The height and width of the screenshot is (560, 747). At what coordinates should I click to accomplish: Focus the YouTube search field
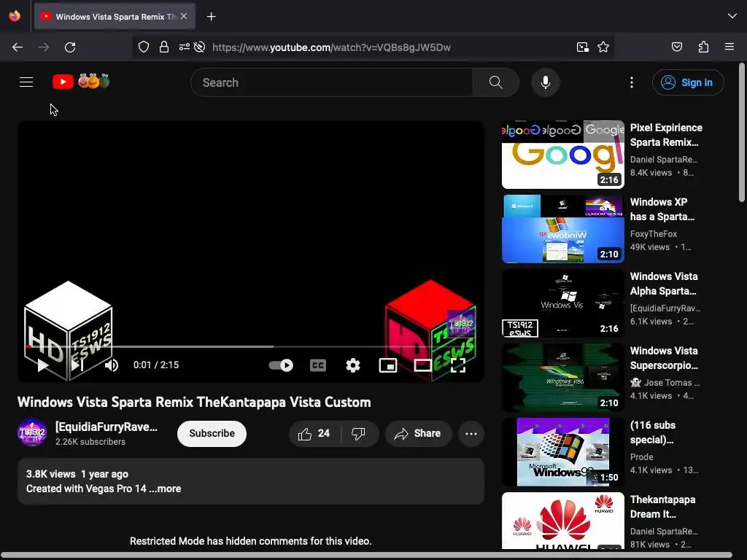tap(332, 82)
